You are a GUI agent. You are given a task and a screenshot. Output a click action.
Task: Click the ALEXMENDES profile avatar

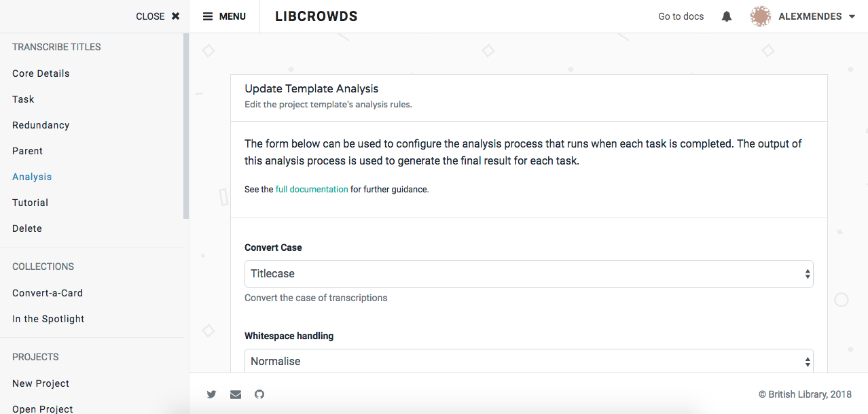pyautogui.click(x=761, y=16)
